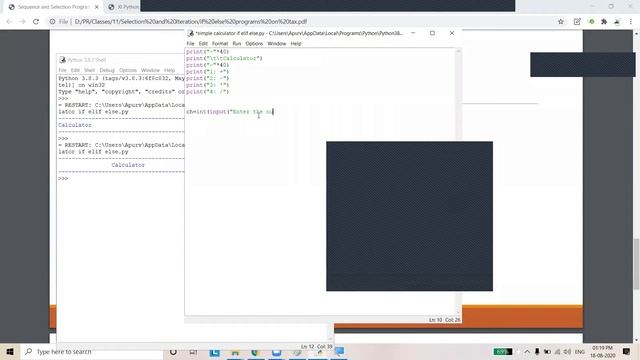The height and width of the screenshot is (360, 640).
Task: Open Debug menu in Python Shell window
Action: tap(107, 70)
